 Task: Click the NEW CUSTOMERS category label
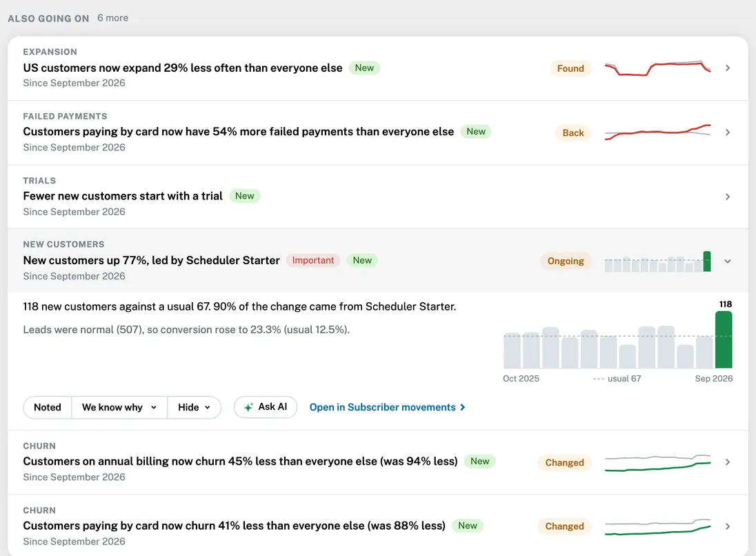tap(63, 244)
